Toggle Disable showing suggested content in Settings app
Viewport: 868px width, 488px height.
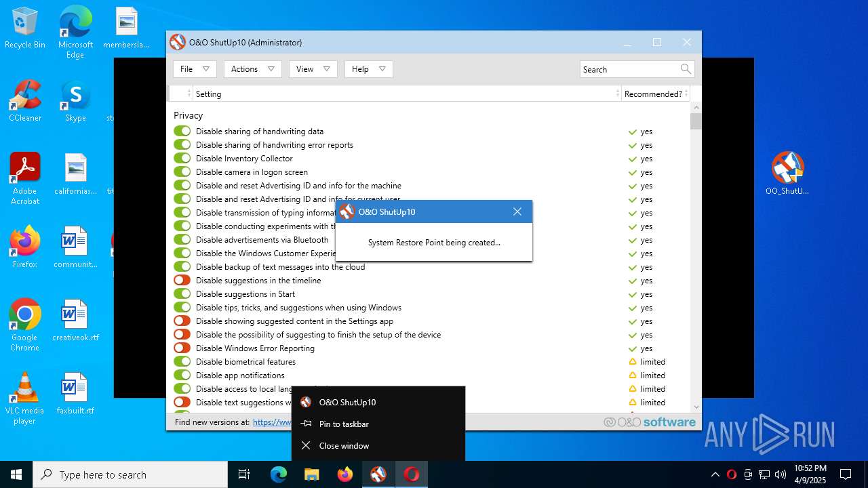[182, 321]
